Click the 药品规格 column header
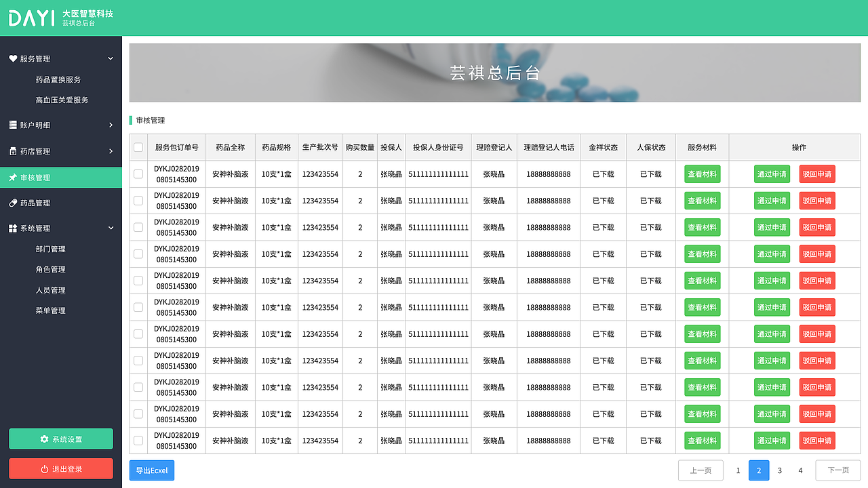Viewport: 868px width, 488px height. (277, 147)
